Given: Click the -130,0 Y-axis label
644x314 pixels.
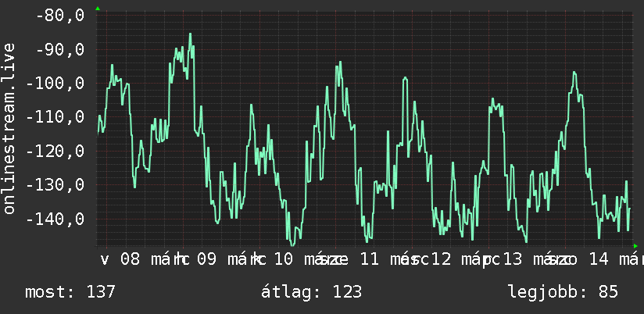Looking at the screenshot, I should [55, 184].
